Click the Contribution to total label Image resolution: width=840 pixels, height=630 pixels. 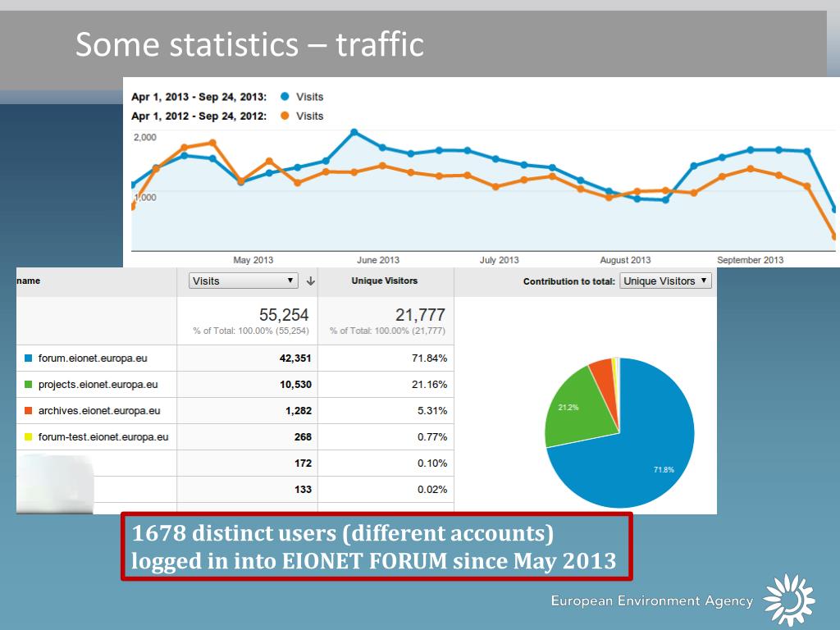coord(569,281)
